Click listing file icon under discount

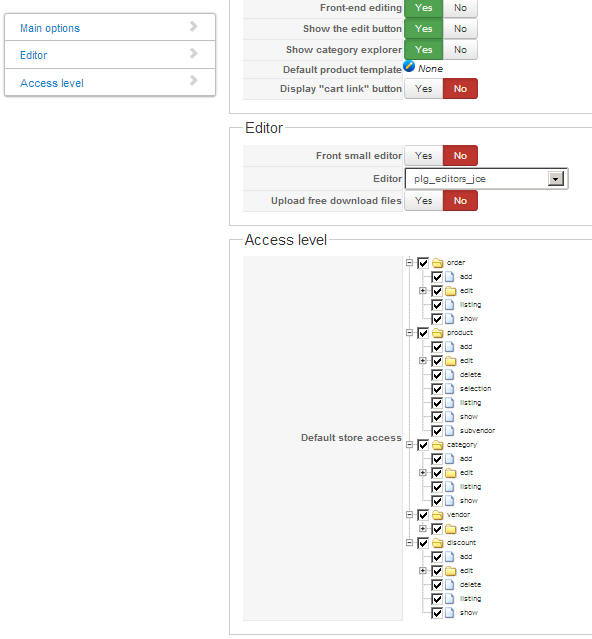click(449, 599)
